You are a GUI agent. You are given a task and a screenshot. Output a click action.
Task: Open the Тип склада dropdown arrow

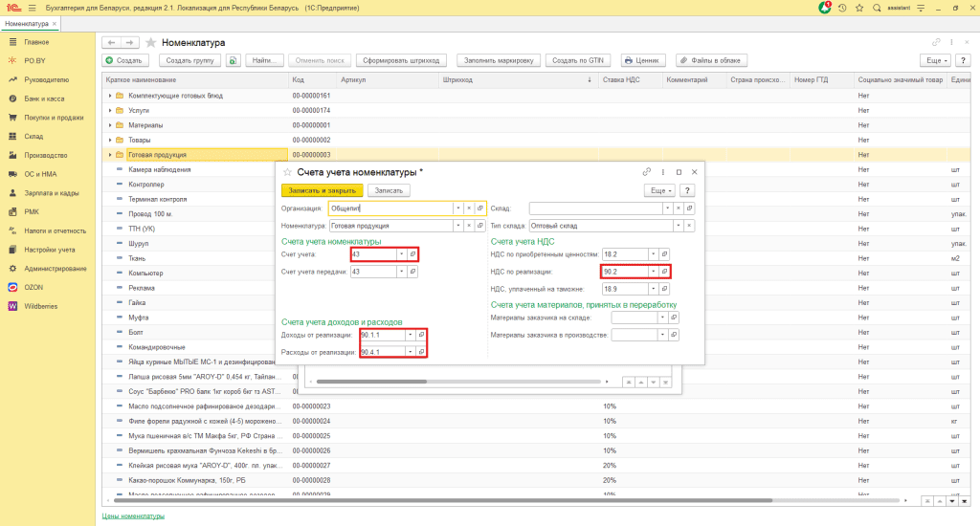[x=678, y=226]
